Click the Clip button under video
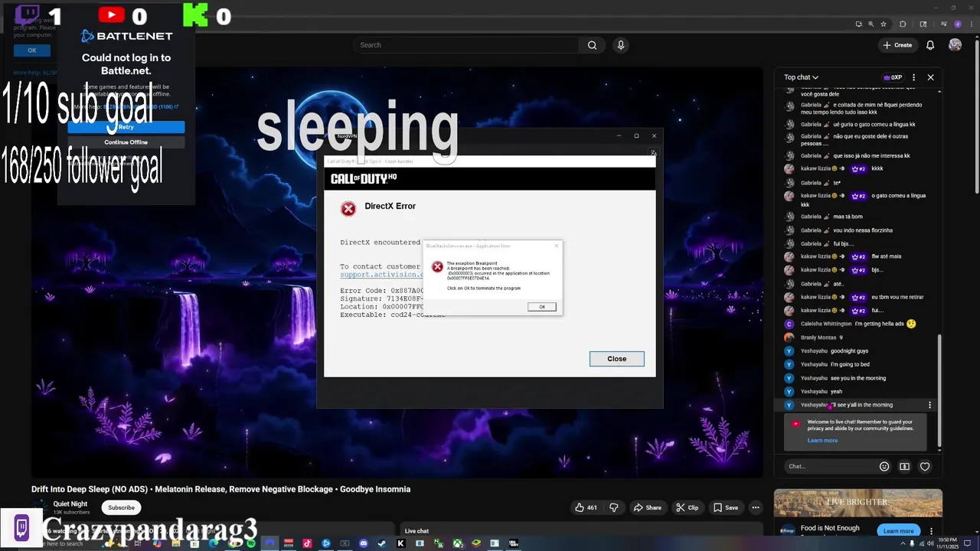 (687, 507)
